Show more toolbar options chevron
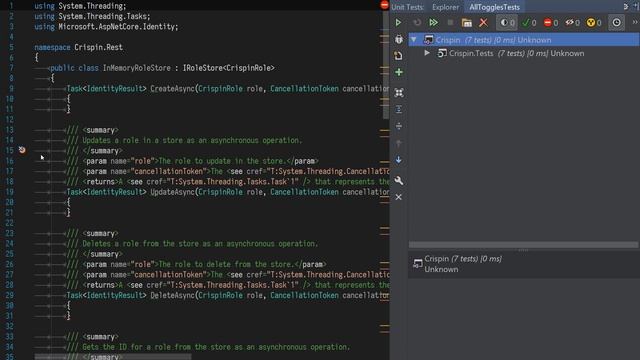Viewport: 640px width, 360px height. (635, 22)
